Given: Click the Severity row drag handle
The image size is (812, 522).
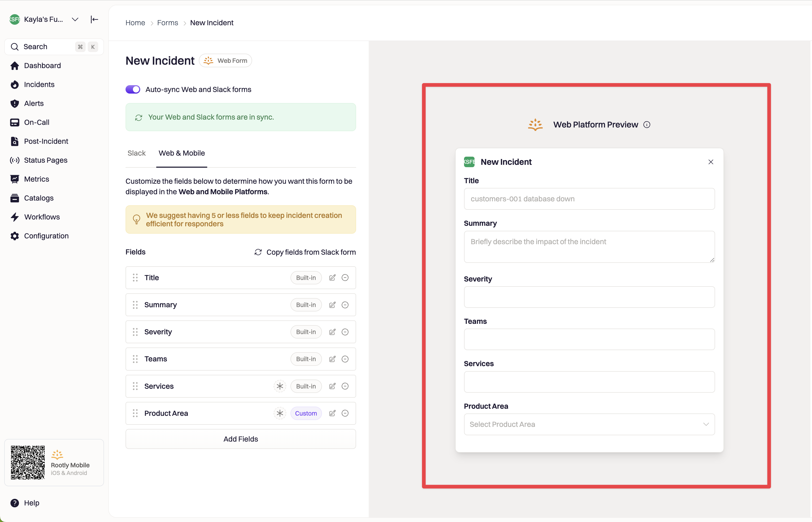Looking at the screenshot, I should point(135,332).
